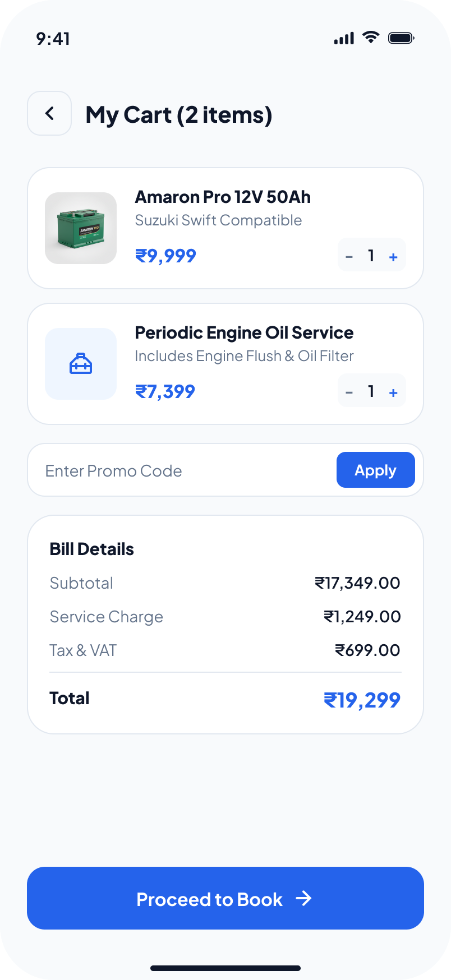Increase Periodic Engine Oil Service quantity

pos(393,392)
